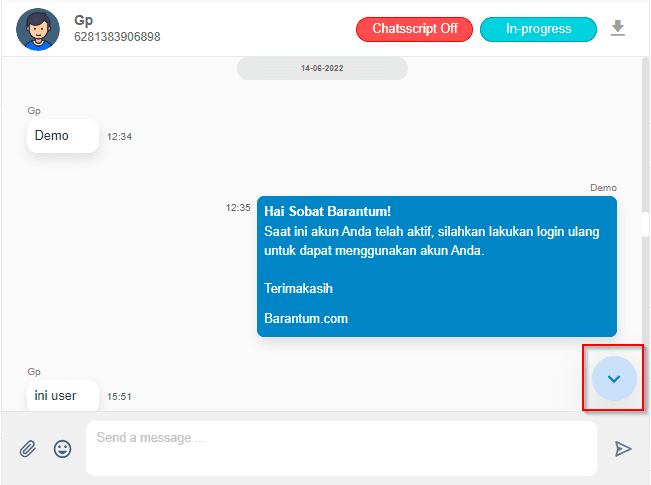The image size is (651, 485).
Task: Click the download chat icon
Action: [x=617, y=28]
